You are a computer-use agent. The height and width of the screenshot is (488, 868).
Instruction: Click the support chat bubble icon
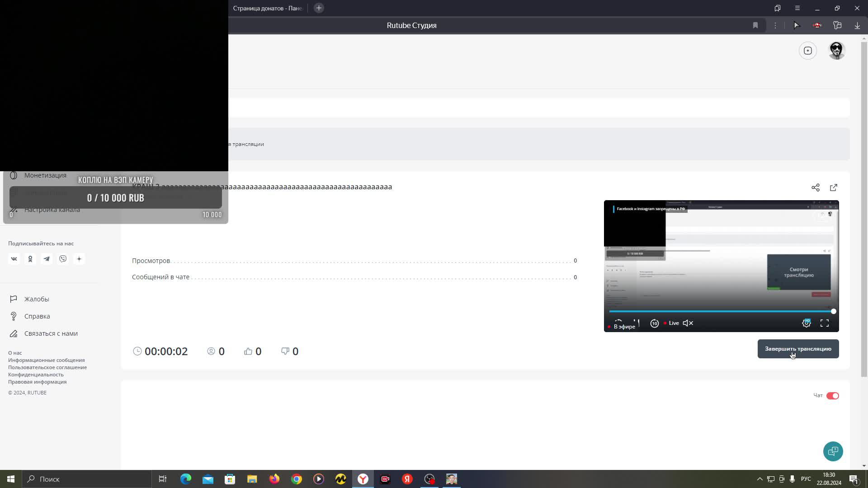(833, 451)
